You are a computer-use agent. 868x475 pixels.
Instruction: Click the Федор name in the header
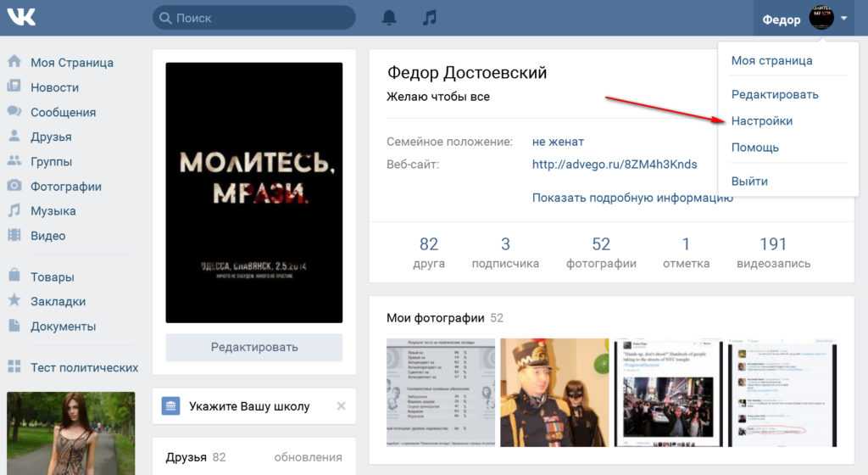(x=781, y=20)
